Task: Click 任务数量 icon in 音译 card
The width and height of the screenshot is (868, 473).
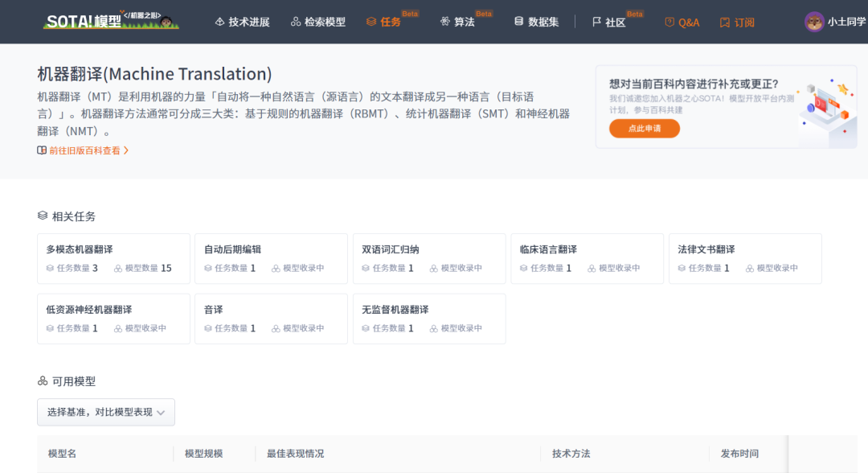Action: [x=207, y=328]
